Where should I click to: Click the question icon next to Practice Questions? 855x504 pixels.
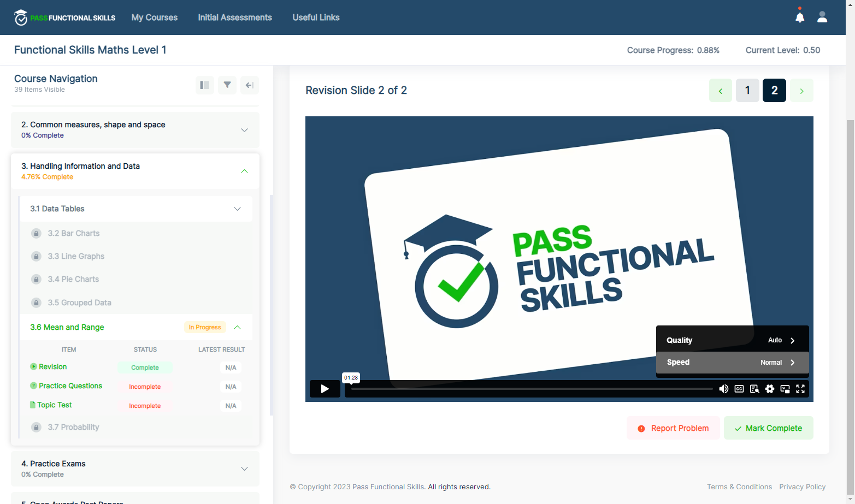[33, 386]
